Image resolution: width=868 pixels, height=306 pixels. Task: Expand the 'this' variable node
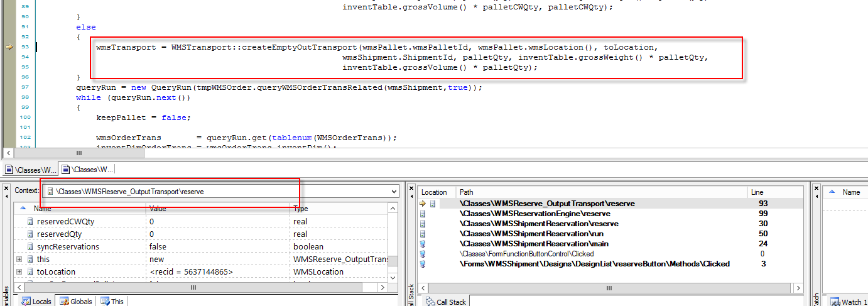coord(19,260)
